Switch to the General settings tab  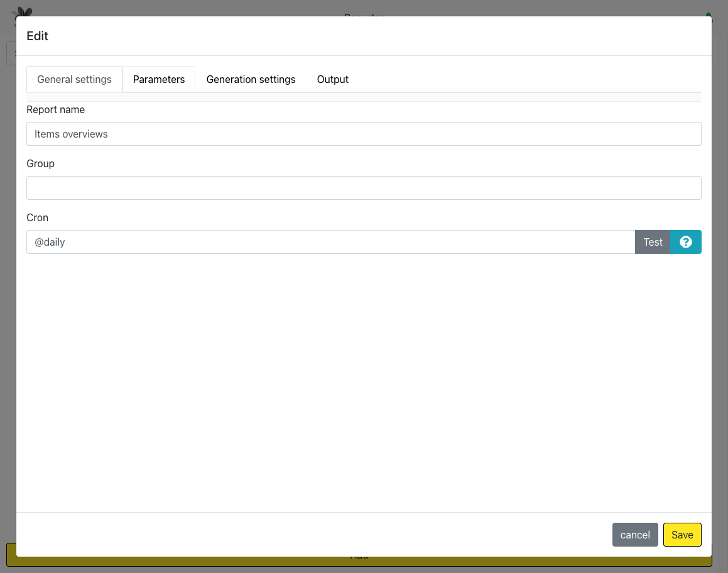point(74,79)
